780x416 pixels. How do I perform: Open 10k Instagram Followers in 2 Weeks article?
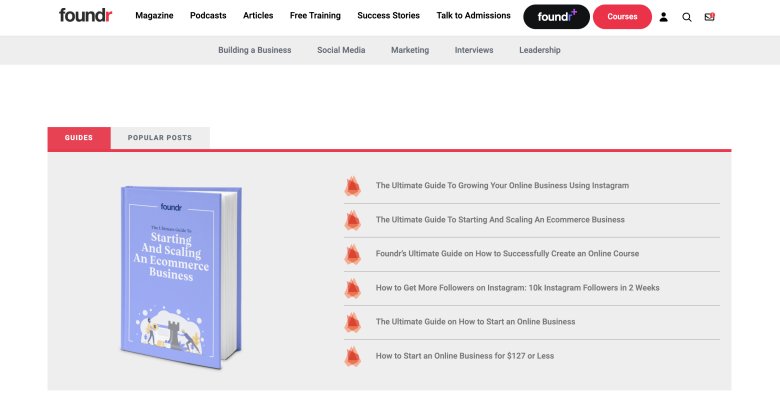point(517,288)
